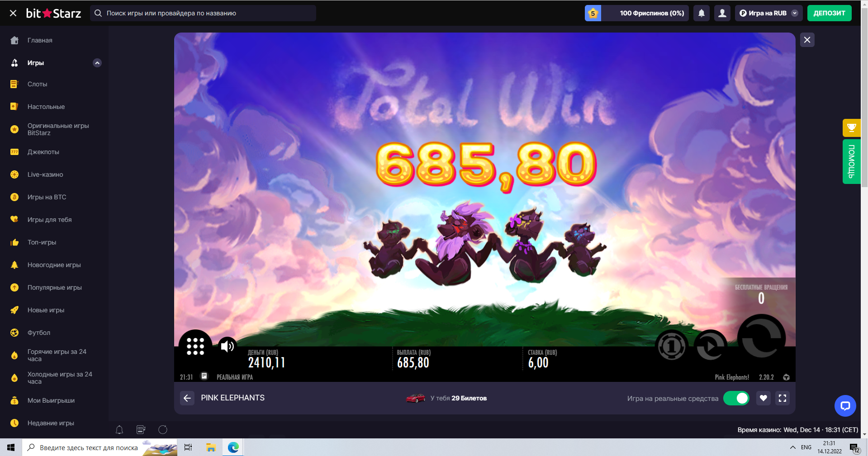Open Джекпоты category
Viewport: 868px width, 456px height.
(43, 152)
